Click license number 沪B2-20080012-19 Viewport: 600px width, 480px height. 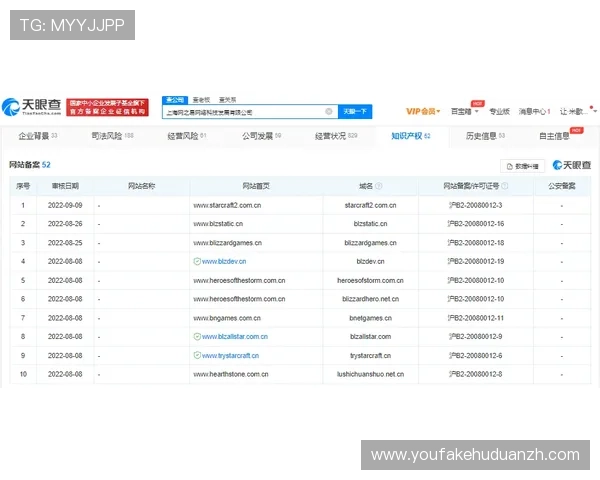pos(476,261)
